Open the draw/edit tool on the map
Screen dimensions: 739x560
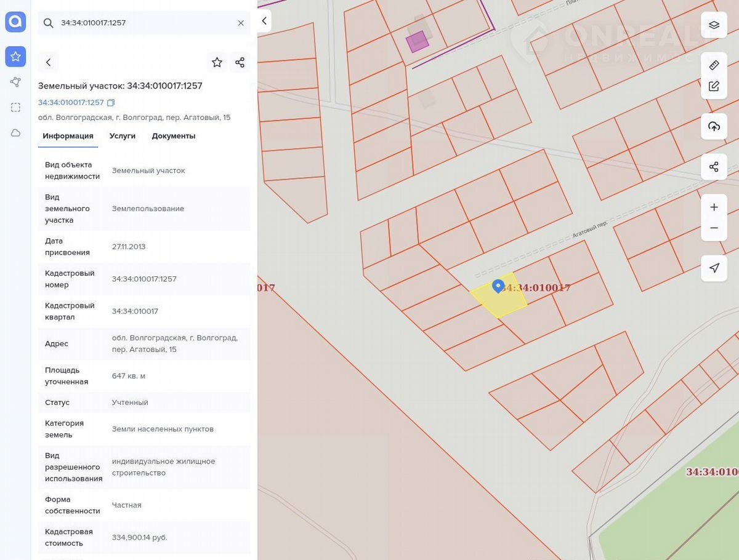714,86
